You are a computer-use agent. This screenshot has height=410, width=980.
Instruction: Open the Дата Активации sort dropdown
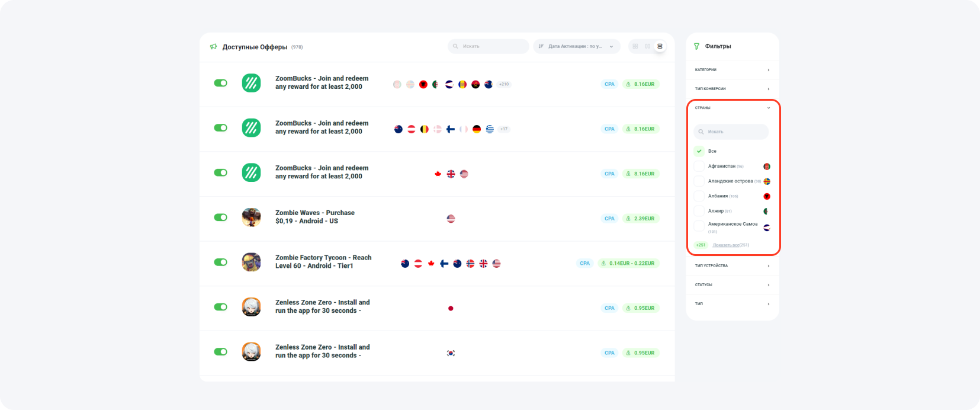point(576,46)
